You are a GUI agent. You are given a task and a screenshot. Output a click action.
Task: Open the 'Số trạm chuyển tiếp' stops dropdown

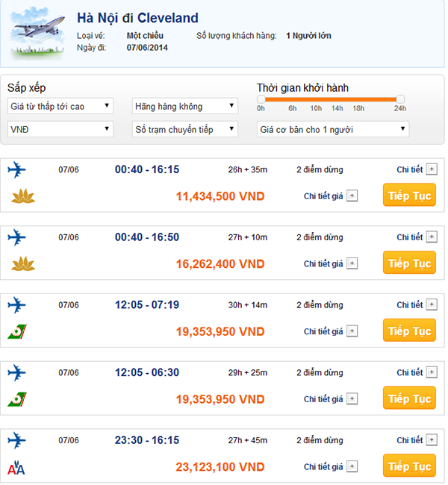(x=185, y=129)
